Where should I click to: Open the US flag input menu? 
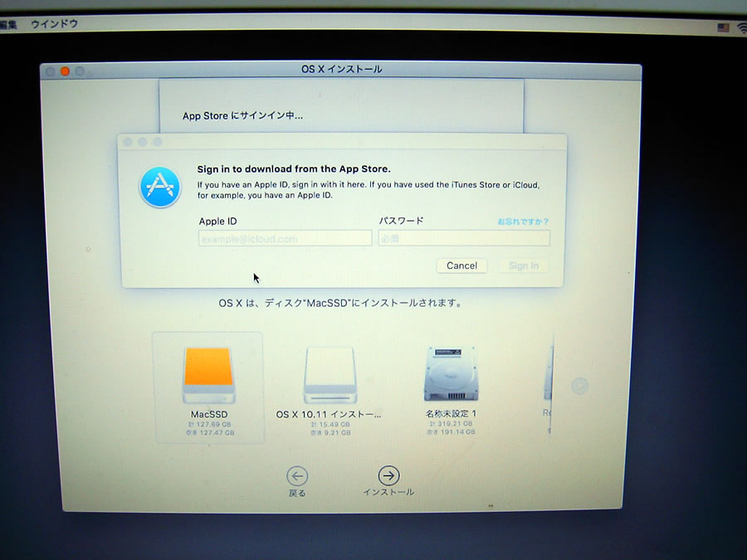coord(723,28)
